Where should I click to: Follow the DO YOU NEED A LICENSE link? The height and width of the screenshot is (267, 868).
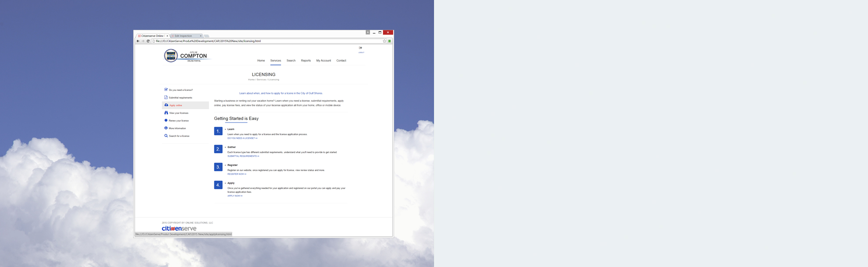point(242,138)
